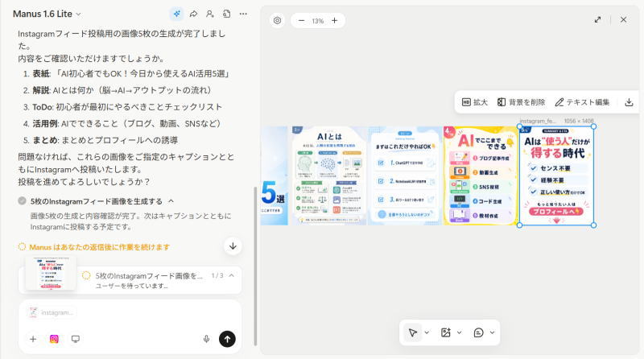Click the share arrow icon
Screen dimensions: 644x359
(x=193, y=14)
